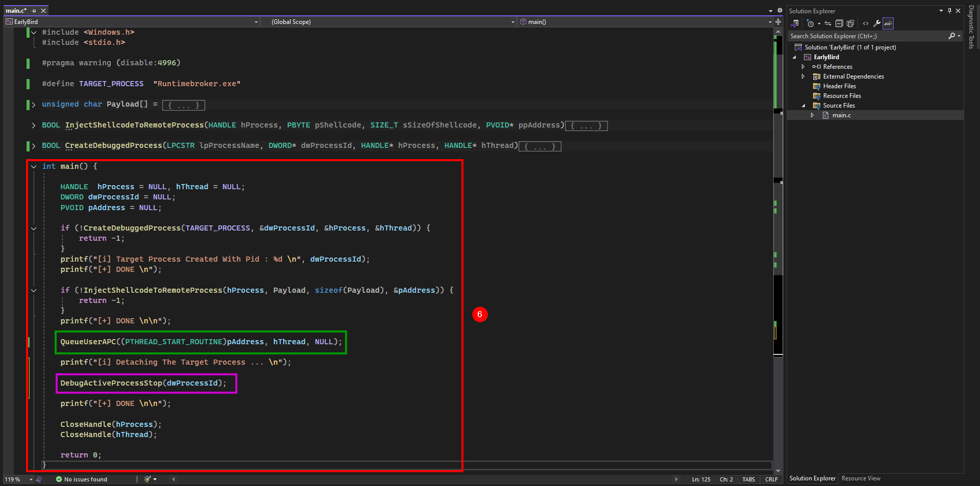Viewport: 980px width, 486px height.
Task: Collapse the EarlyBird project node
Action: [x=794, y=57]
